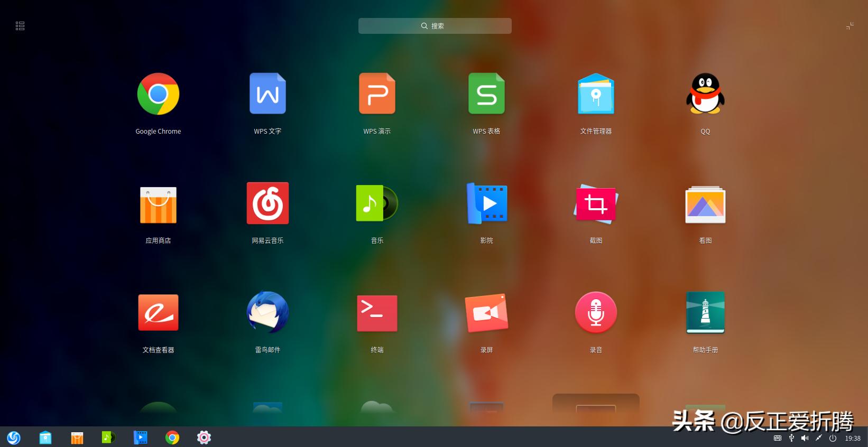Click the network plug tray icon
The image size is (868, 447).
coord(819,438)
